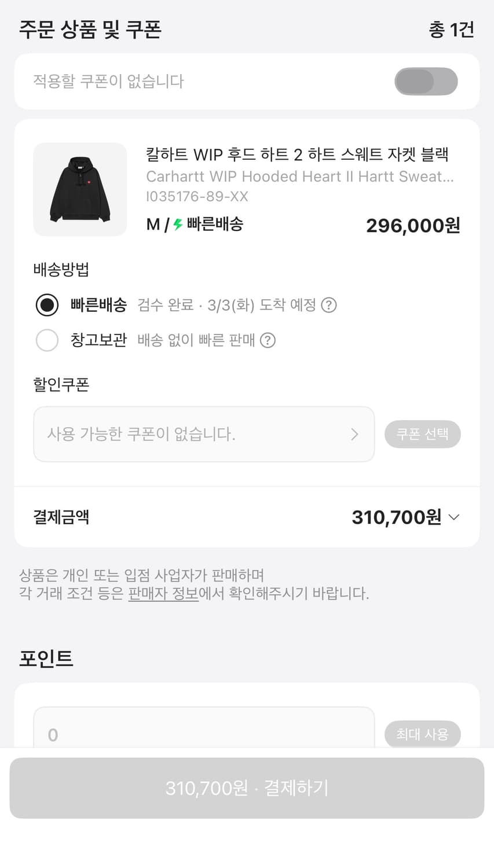The width and height of the screenshot is (494, 868).
Task: Focus the 포인트 input field
Action: (204, 734)
